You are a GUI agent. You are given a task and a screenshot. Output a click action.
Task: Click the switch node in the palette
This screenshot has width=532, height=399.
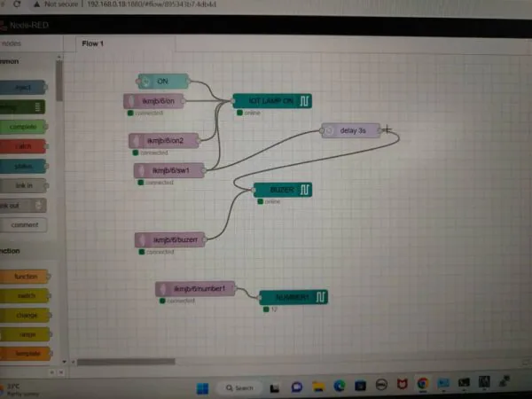[25, 296]
